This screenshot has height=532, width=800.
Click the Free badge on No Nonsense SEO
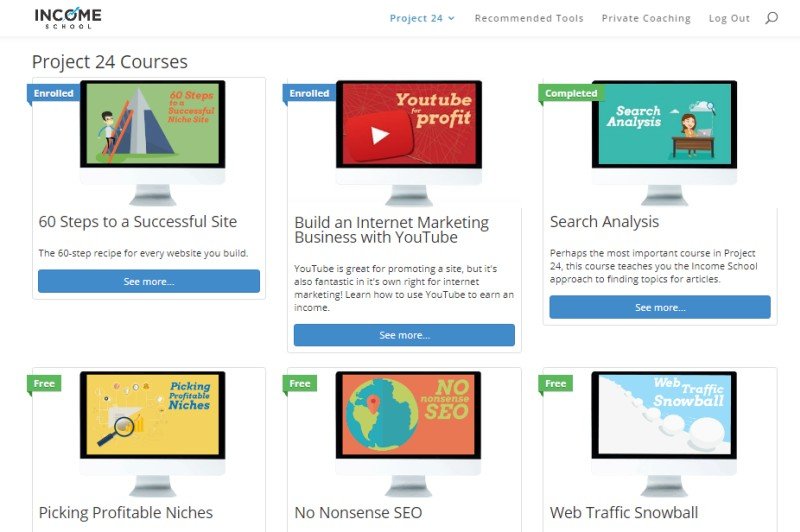300,384
